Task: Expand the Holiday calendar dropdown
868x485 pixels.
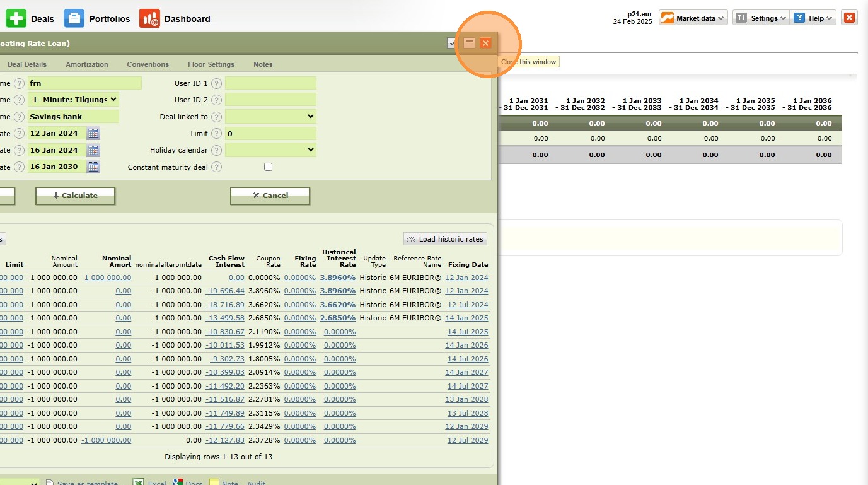Action: (x=270, y=150)
